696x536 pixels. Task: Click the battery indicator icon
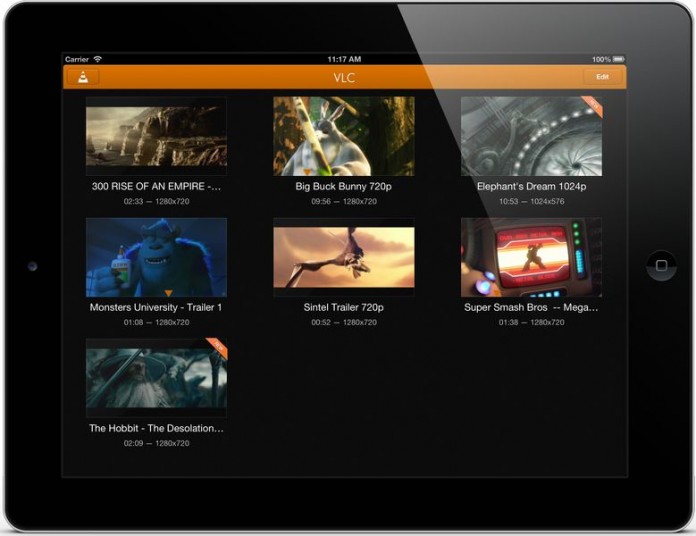[x=619, y=60]
